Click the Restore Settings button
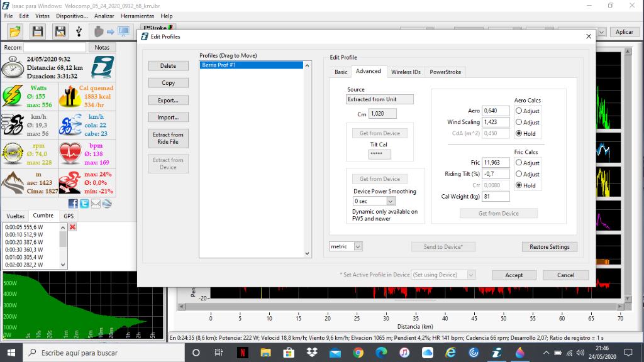The width and height of the screenshot is (644, 362). click(x=549, y=246)
